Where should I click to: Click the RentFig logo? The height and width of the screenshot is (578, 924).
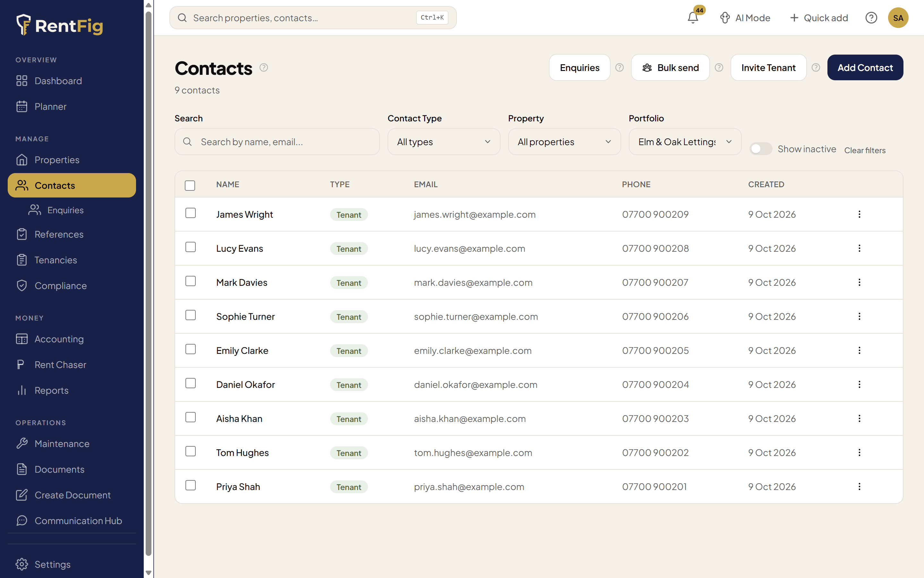pyautogui.click(x=60, y=25)
